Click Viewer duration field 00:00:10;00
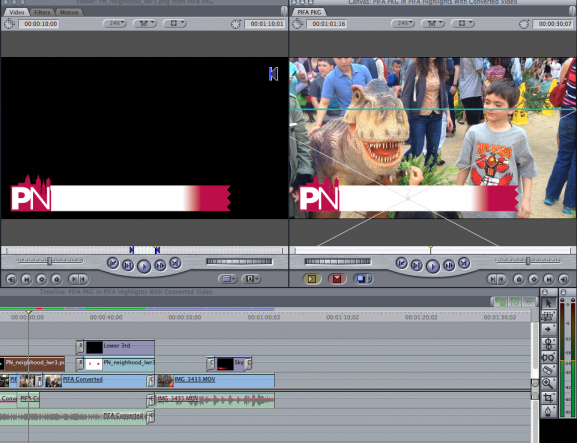This screenshot has width=577, height=443. [38, 24]
